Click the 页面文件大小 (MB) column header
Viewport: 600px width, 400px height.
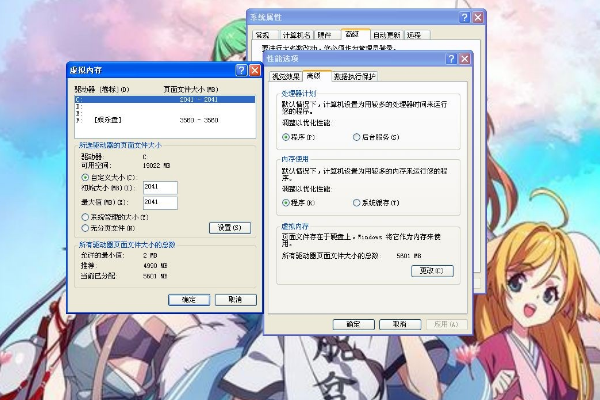click(x=191, y=89)
